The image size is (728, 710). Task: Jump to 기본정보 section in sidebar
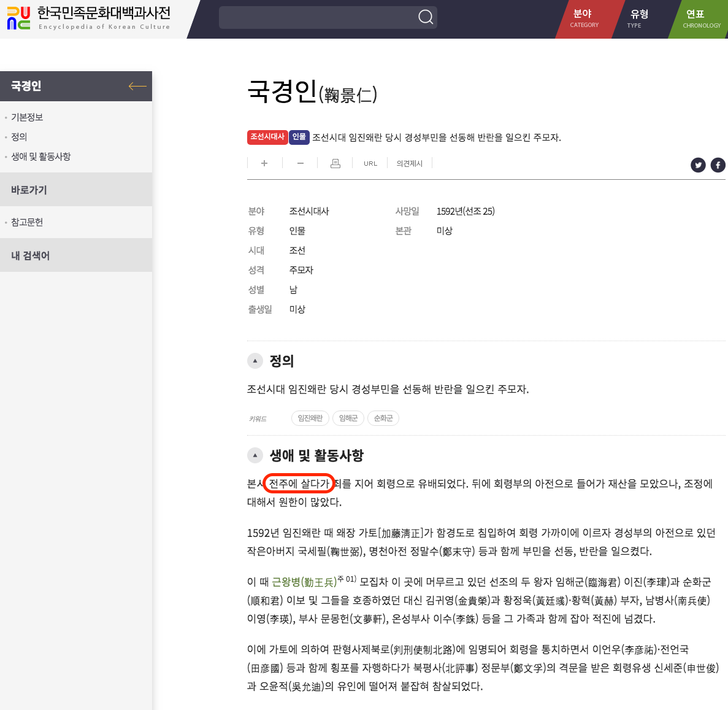[27, 117]
